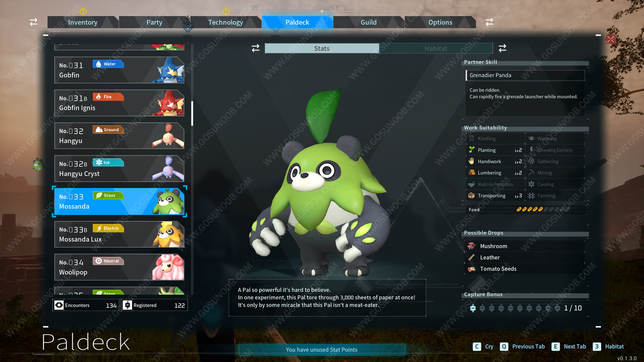
Task: Switch to the Party tab
Action: (154, 22)
